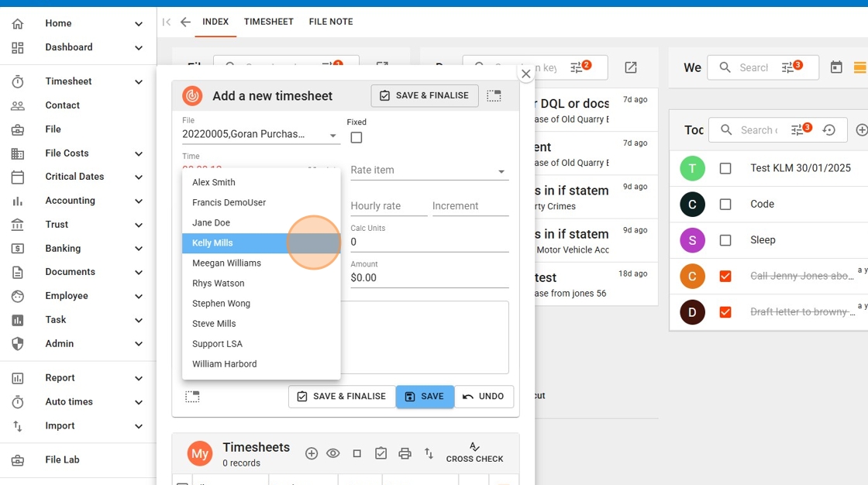This screenshot has height=485, width=868.
Task: Tick the Fixed checkbox
Action: (356, 137)
